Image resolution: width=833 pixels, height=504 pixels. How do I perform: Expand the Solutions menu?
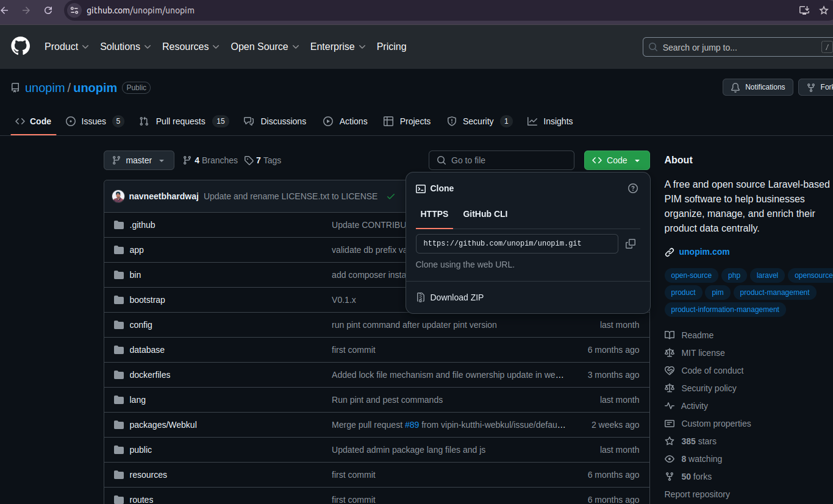(126, 46)
